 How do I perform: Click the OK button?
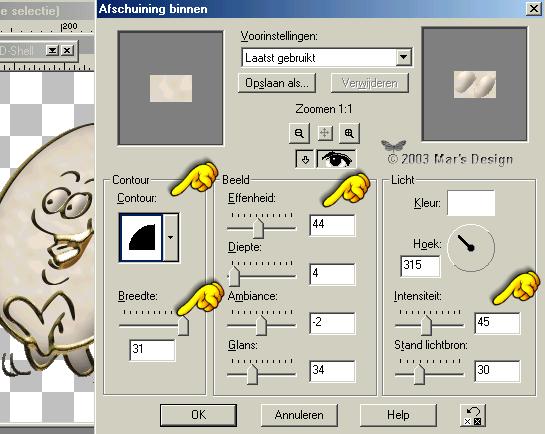coord(198,415)
